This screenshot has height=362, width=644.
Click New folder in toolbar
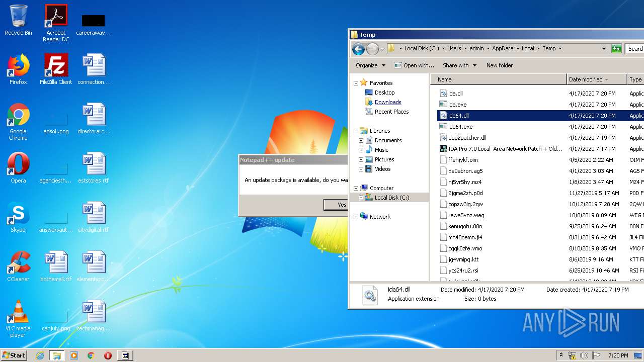[500, 65]
